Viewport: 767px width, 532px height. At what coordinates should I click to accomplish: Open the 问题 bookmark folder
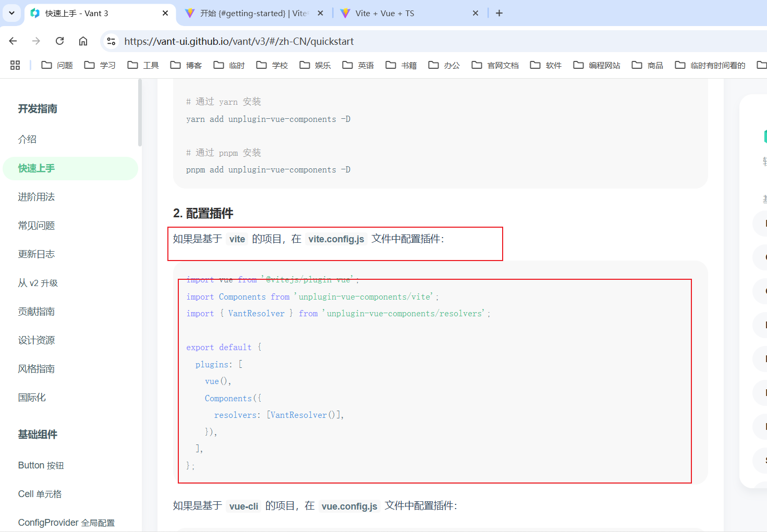57,65
